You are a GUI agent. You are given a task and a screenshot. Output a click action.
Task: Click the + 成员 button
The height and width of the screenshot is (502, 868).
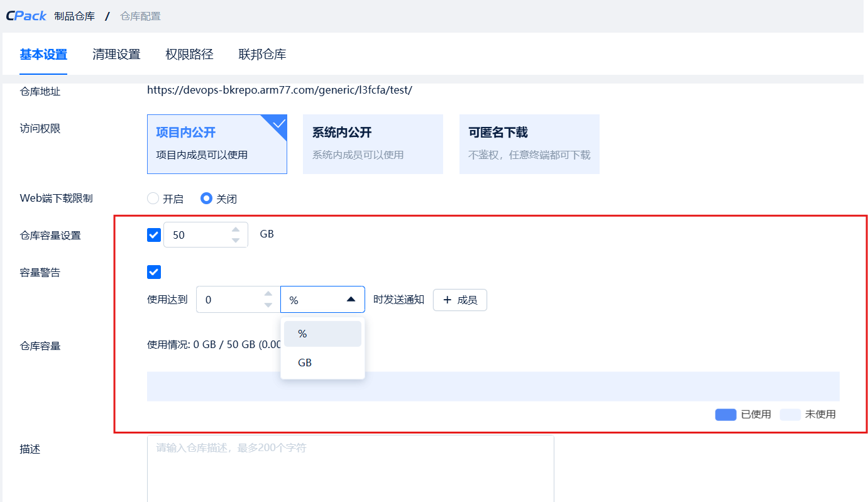tap(459, 300)
